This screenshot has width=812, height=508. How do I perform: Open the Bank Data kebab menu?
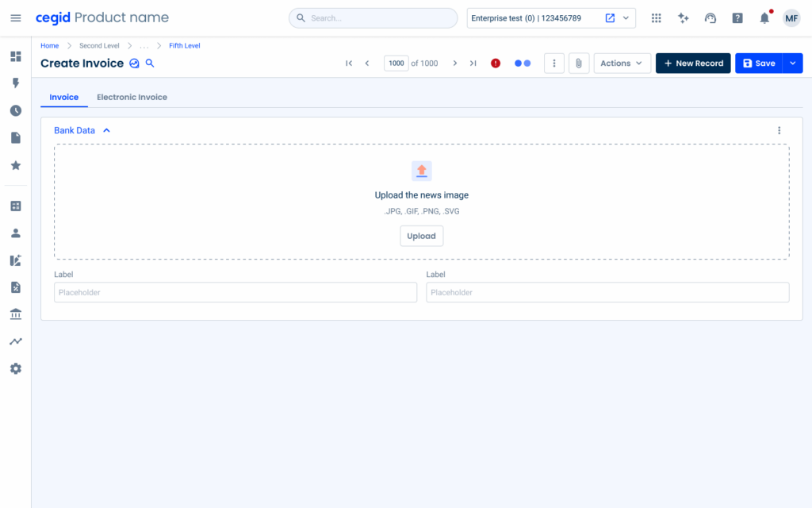pyautogui.click(x=779, y=130)
